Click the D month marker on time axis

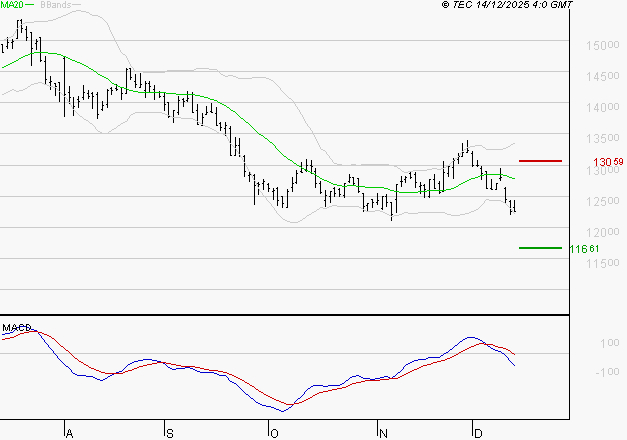(478, 433)
